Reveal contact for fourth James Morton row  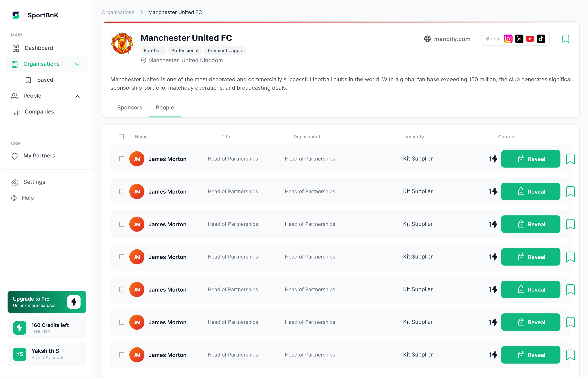531,257
